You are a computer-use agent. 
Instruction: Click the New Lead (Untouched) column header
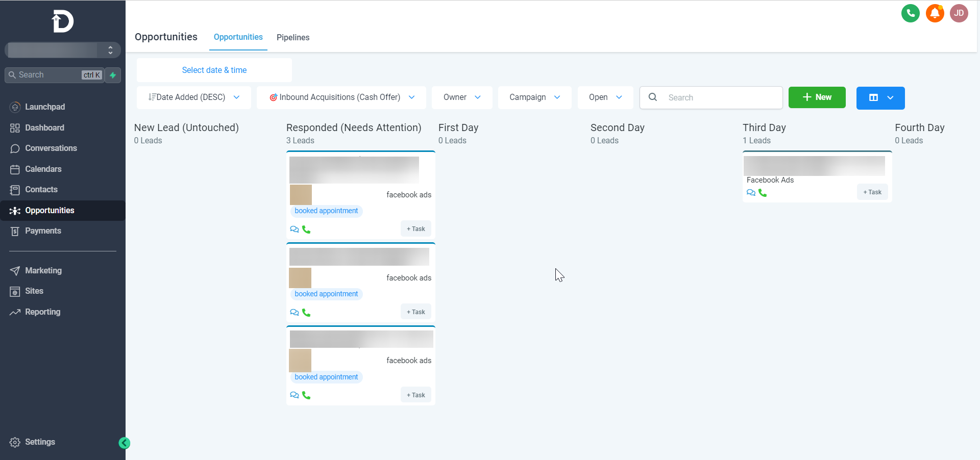click(186, 127)
